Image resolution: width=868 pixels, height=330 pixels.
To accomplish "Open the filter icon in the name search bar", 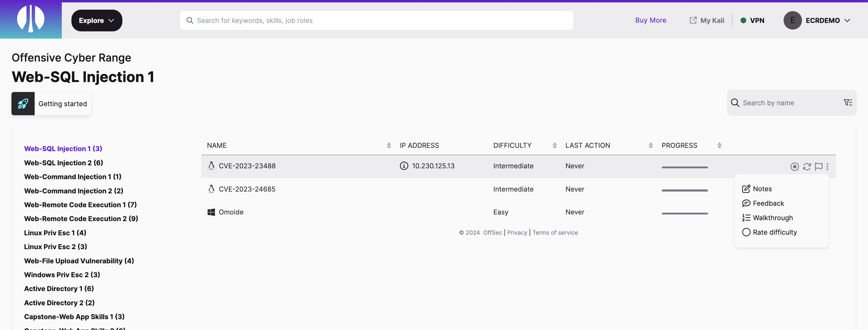I will 848,103.
